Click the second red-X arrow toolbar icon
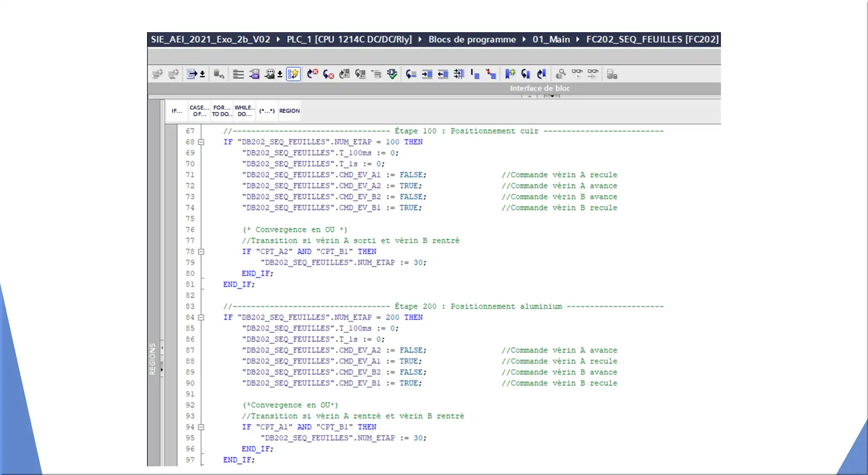868x475 pixels. [x=328, y=74]
